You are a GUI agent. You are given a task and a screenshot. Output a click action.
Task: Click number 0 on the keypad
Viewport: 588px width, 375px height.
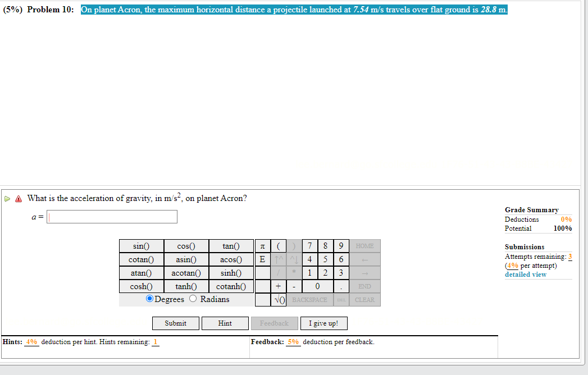(318, 286)
